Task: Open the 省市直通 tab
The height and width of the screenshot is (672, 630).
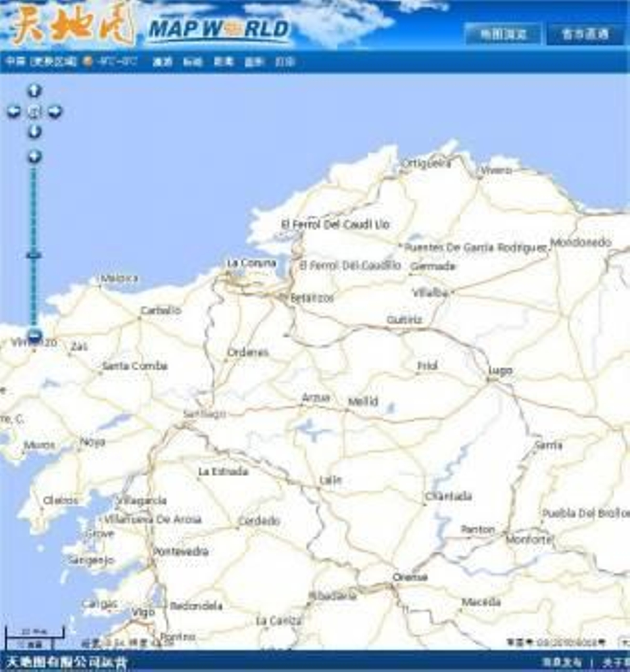Action: click(x=585, y=34)
